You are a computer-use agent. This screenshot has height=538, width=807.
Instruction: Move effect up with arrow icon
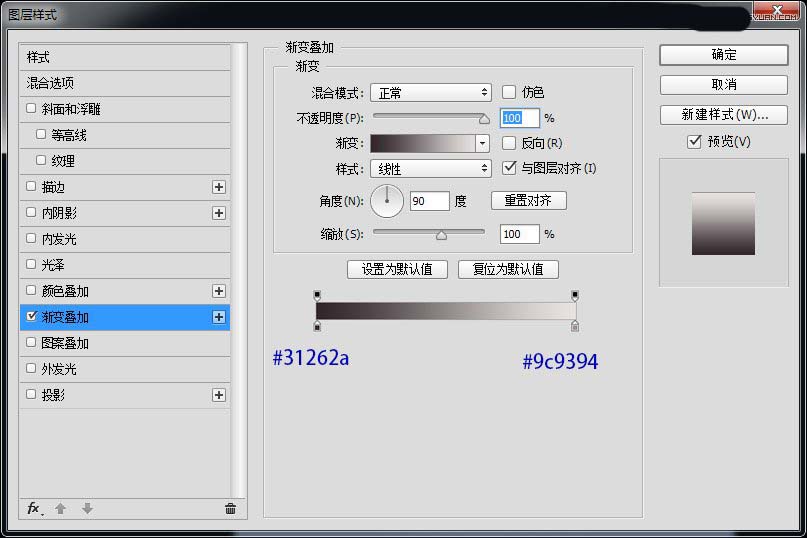point(60,508)
